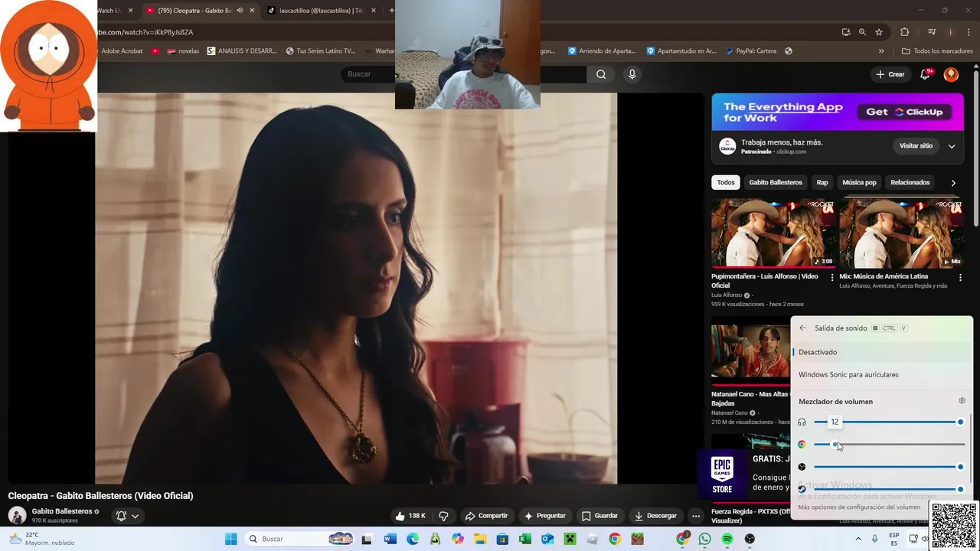Select the Relacionados filter chip

click(910, 182)
